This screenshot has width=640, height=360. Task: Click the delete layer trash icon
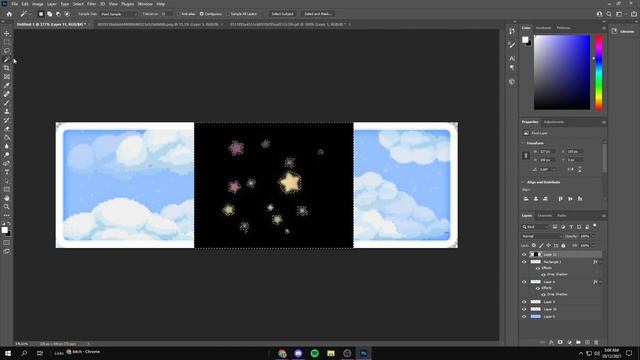596,342
